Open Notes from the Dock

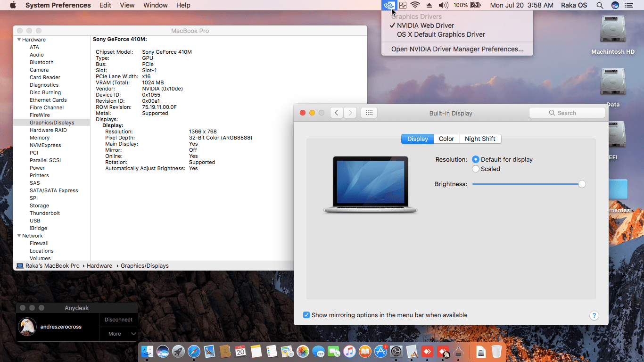[x=256, y=351]
